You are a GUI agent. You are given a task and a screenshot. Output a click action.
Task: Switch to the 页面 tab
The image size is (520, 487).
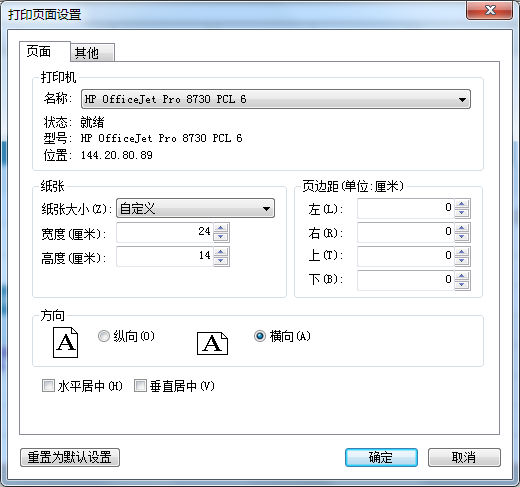pos(45,52)
